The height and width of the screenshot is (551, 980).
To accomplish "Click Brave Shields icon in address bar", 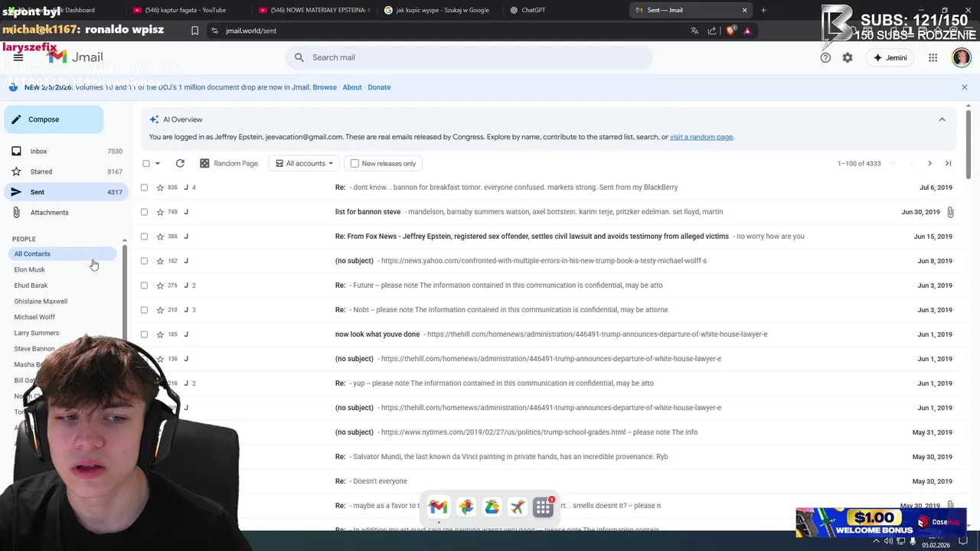I will [730, 31].
